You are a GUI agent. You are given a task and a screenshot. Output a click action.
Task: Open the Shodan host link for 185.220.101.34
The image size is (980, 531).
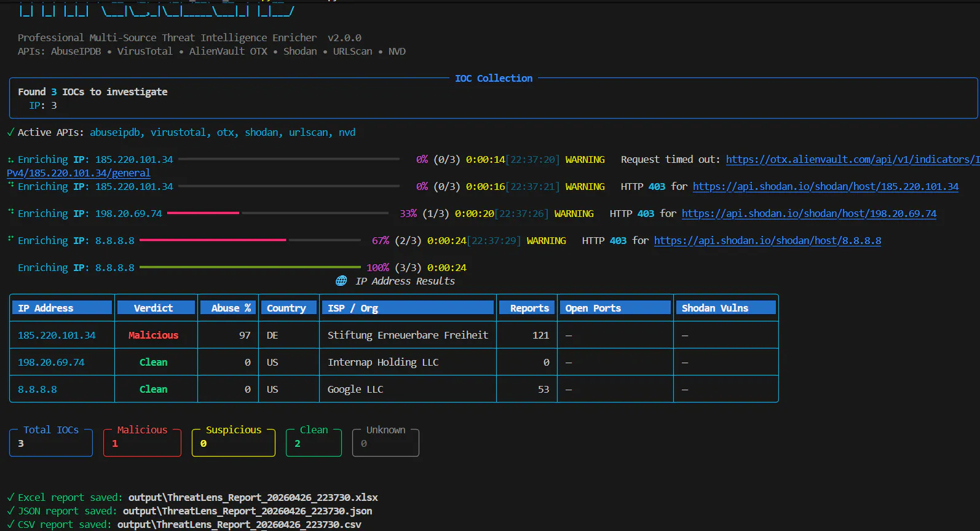point(826,186)
